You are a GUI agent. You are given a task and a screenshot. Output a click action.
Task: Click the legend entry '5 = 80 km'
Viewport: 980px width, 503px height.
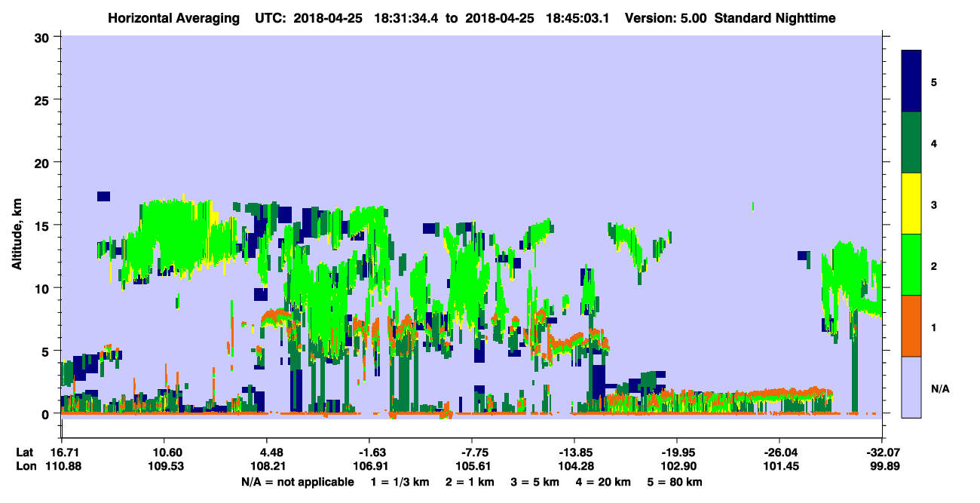(675, 481)
